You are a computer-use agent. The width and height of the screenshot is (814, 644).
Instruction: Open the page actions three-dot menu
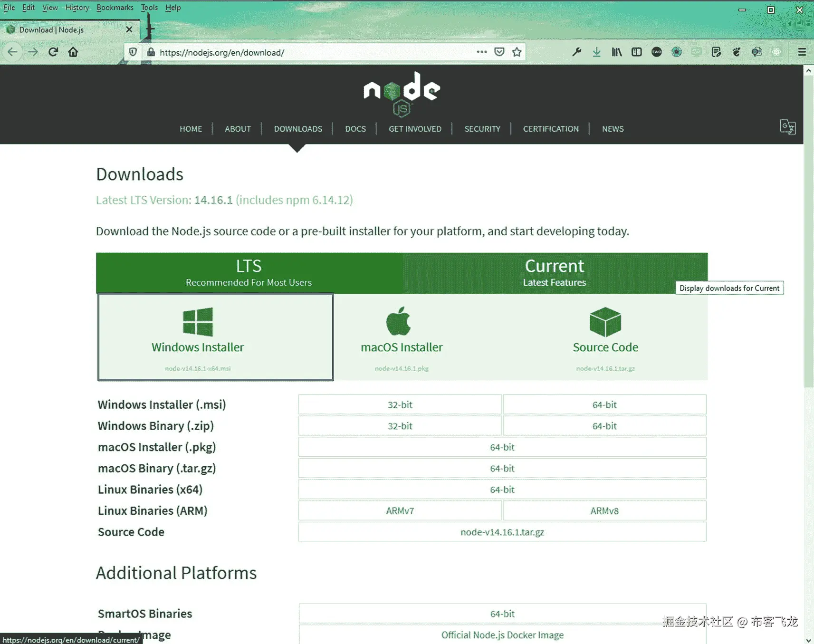[x=482, y=52]
